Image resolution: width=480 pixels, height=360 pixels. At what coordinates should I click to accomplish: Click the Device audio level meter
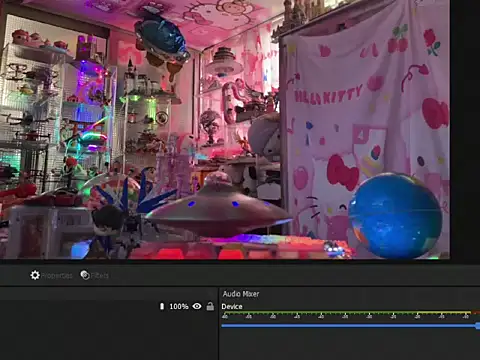[350, 313]
